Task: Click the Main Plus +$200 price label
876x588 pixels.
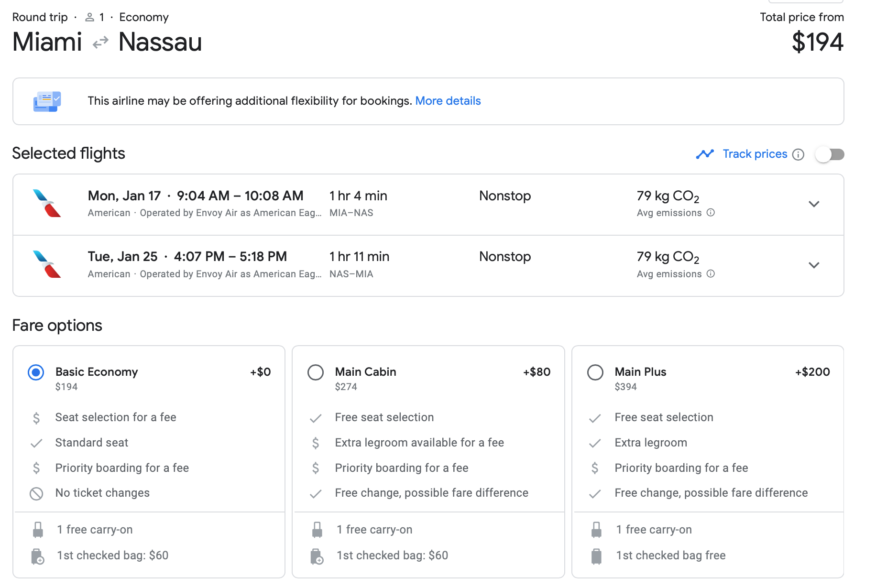Action: click(812, 372)
